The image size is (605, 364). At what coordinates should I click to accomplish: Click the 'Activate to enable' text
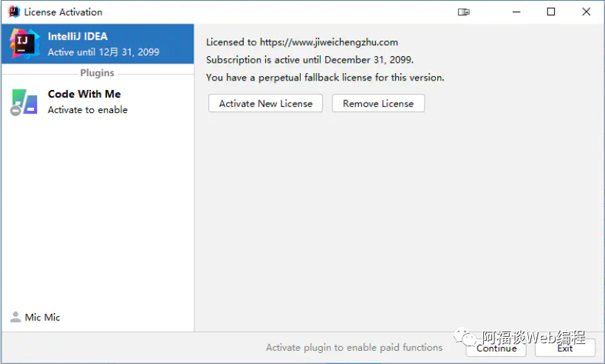(x=88, y=110)
